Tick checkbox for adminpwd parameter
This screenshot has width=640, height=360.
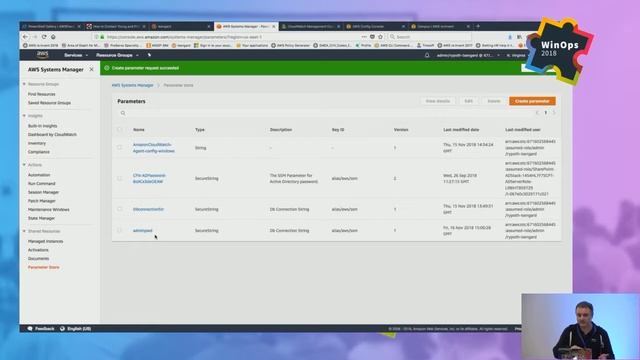pos(120,230)
